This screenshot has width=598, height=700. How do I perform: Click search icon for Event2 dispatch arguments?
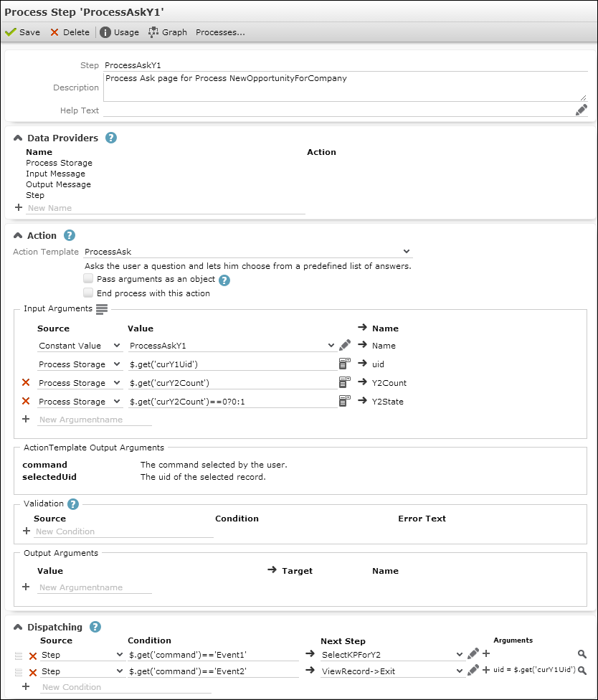pyautogui.click(x=582, y=670)
